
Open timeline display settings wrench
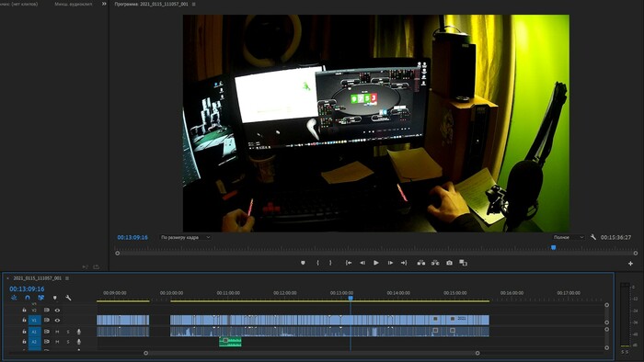click(x=68, y=298)
